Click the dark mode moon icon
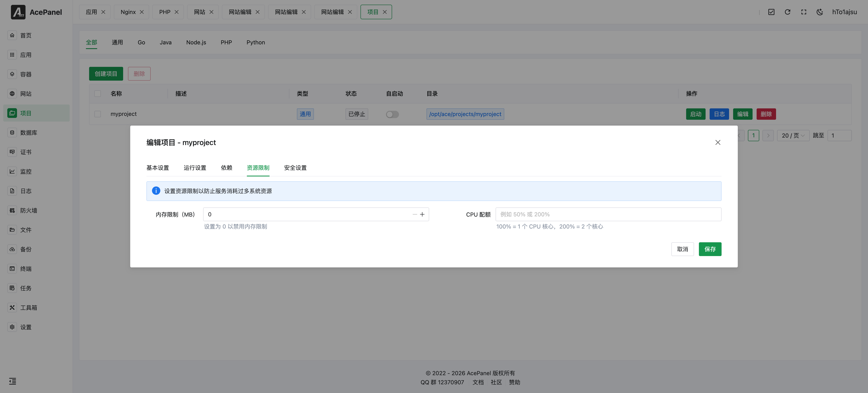The width and height of the screenshot is (868, 393). pyautogui.click(x=819, y=12)
